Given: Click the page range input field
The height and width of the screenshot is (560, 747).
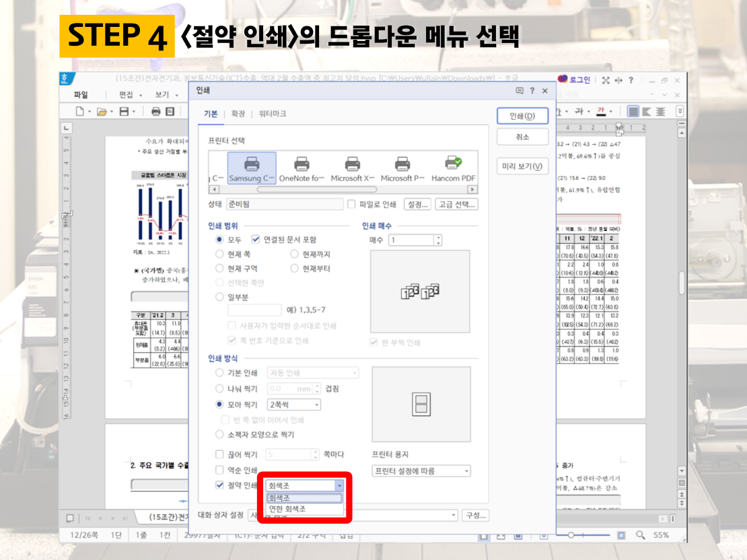Looking at the screenshot, I should (254, 310).
